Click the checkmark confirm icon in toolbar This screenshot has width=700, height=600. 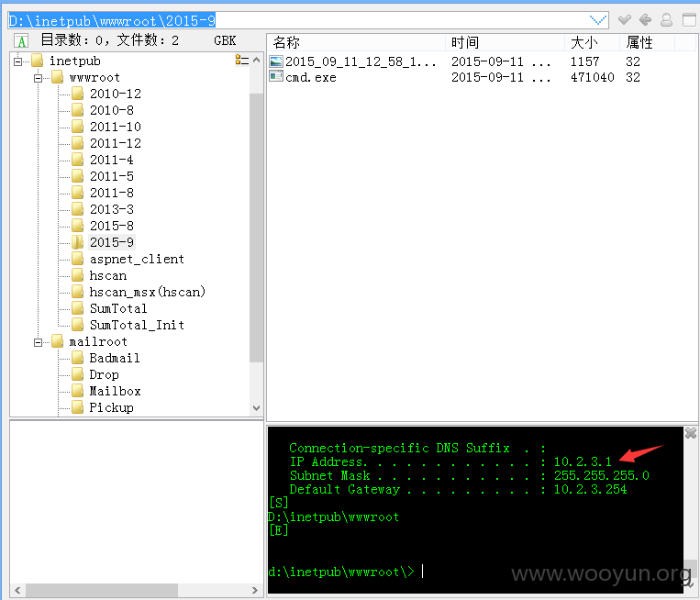625,19
